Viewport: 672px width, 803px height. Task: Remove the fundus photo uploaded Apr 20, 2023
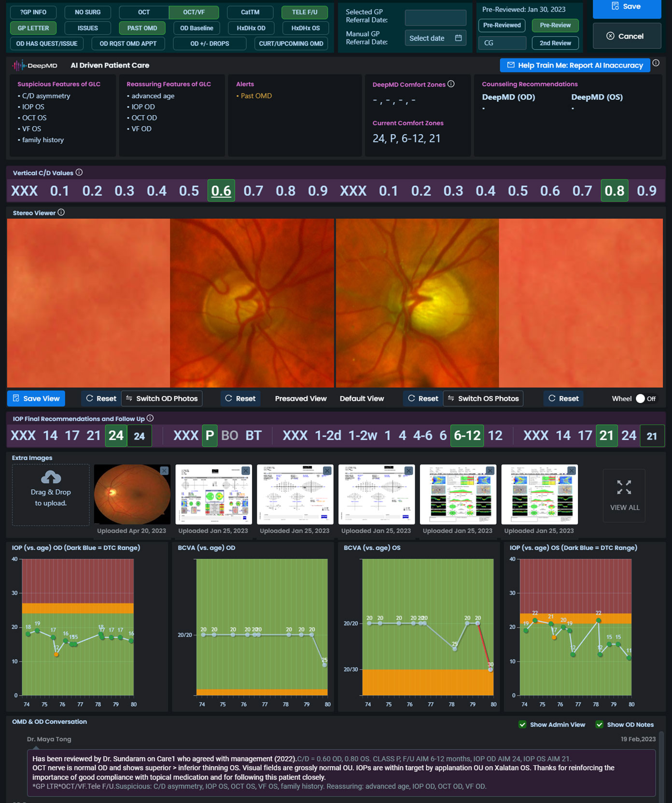(x=164, y=471)
